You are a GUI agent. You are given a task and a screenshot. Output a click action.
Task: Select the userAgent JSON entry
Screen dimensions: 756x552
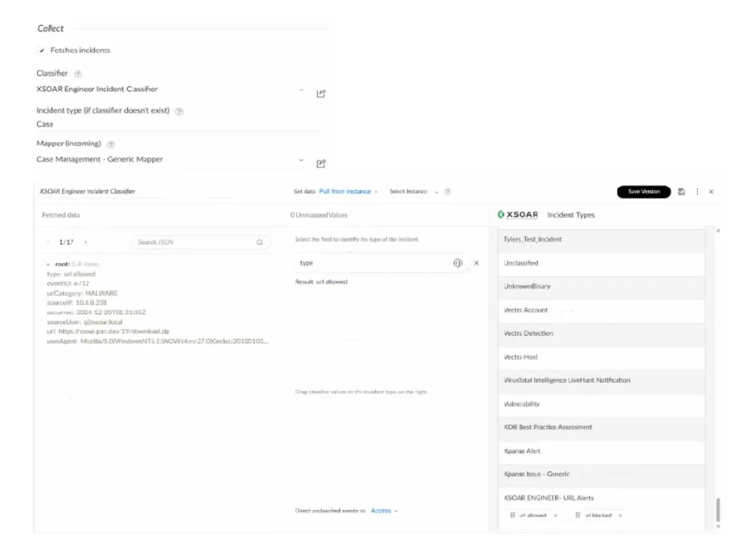(x=158, y=341)
